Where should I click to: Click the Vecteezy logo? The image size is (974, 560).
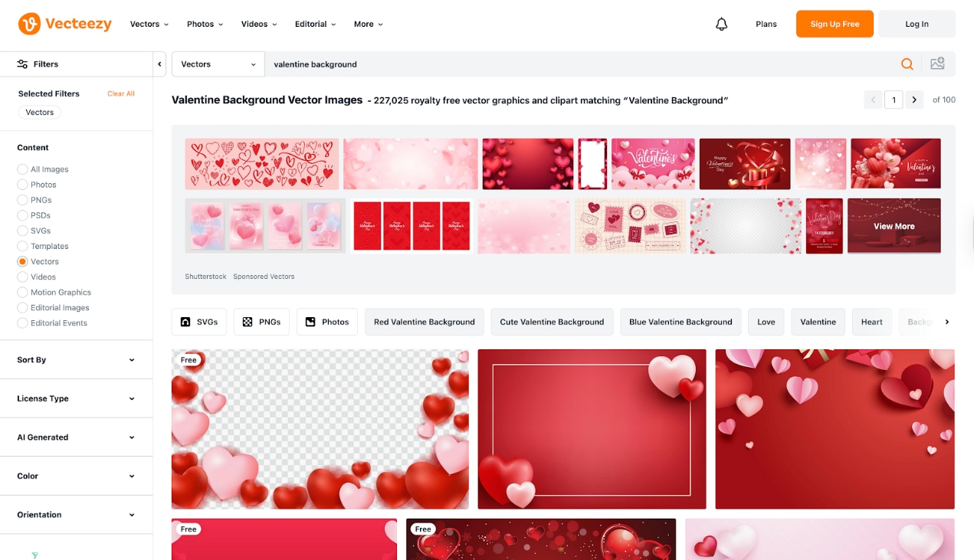65,24
